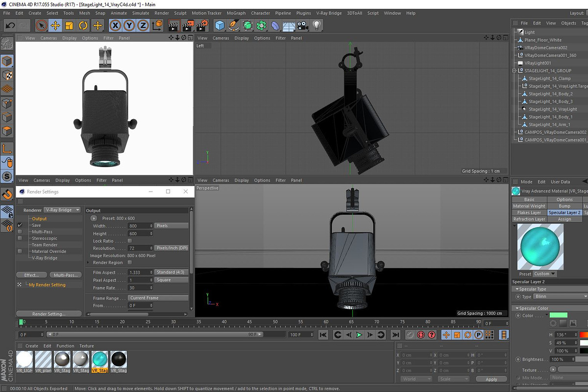Open the MoGraph menu
Screen dimensions: 588x392
(236, 13)
